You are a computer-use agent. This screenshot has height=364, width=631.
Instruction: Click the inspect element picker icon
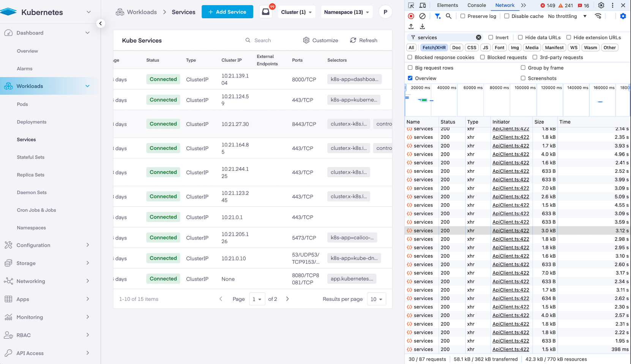(x=411, y=5)
